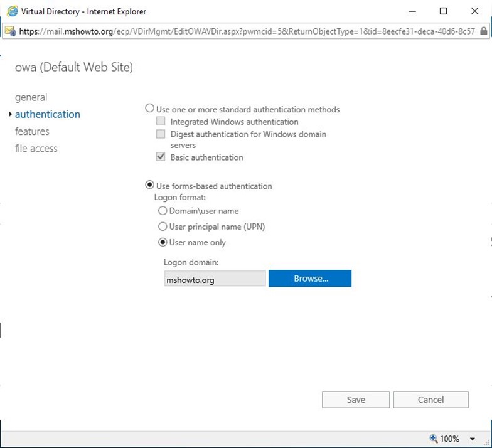Screen dimensions: 492x448
Task: Select Domain\user name logon format
Action: pyautogui.click(x=163, y=211)
